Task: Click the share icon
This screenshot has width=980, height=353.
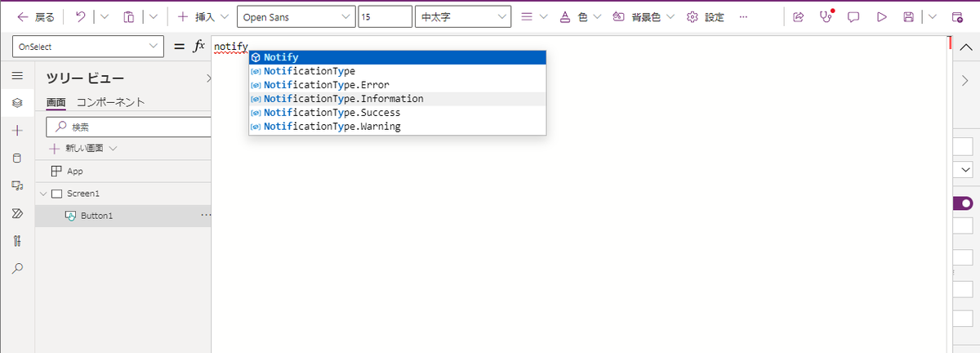Action: click(799, 16)
